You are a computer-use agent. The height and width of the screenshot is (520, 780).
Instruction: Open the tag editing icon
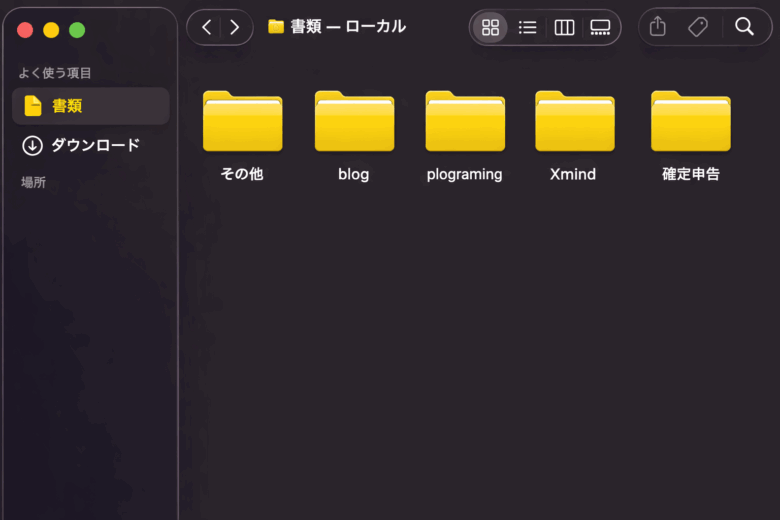(x=698, y=27)
